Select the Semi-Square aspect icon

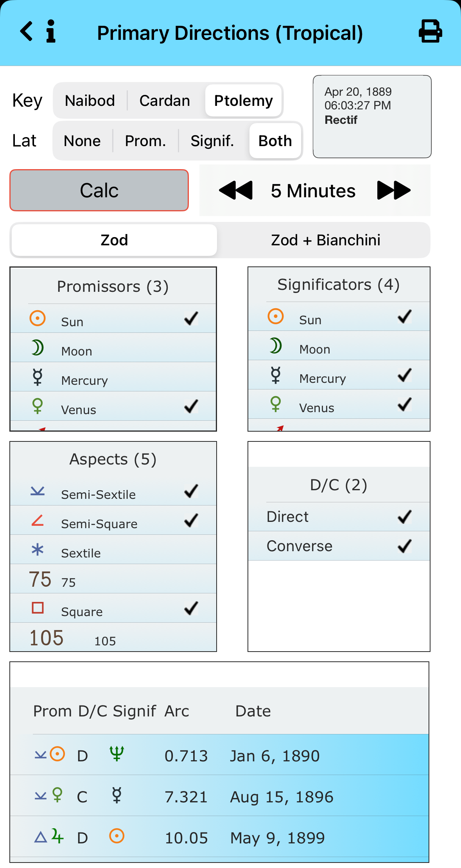[38, 520]
